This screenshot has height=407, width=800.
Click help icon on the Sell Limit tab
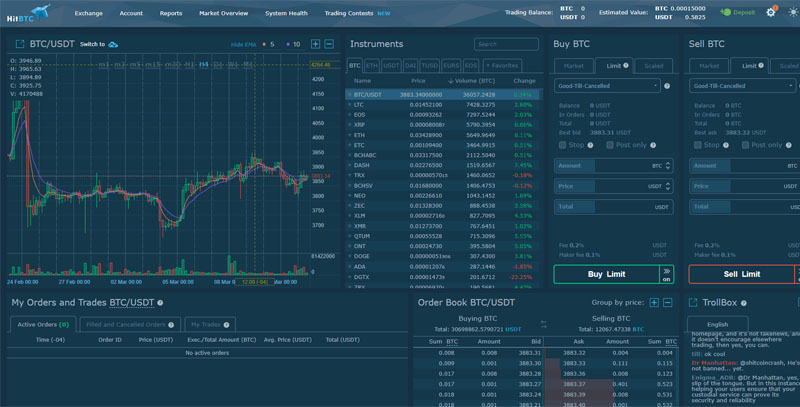tap(761, 65)
